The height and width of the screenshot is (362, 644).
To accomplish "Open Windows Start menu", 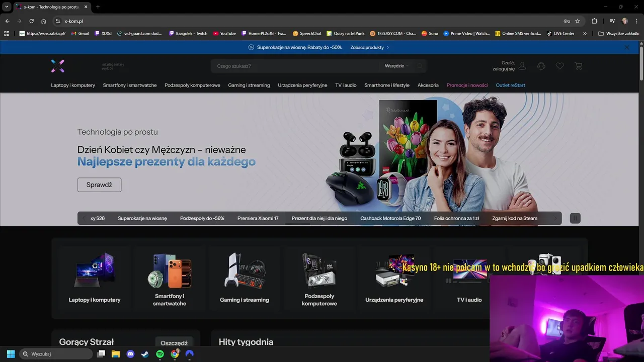I will tap(11, 354).
